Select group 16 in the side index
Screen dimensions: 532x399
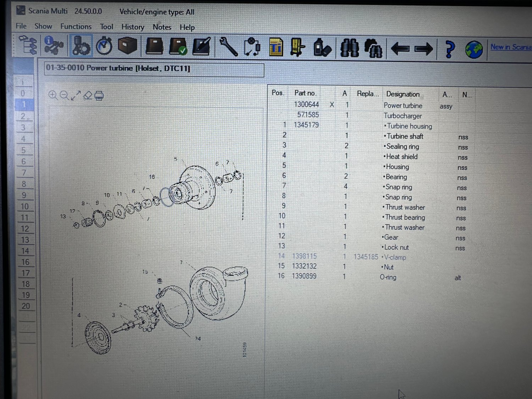point(25,262)
